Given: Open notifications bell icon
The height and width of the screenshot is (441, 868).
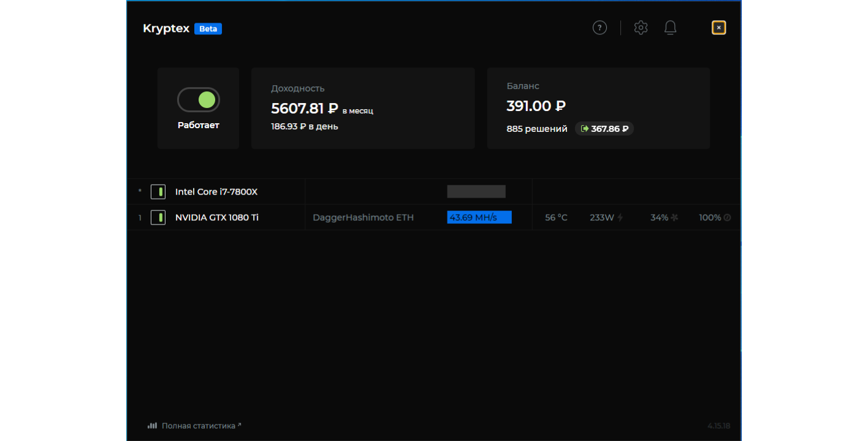Looking at the screenshot, I should click(670, 28).
